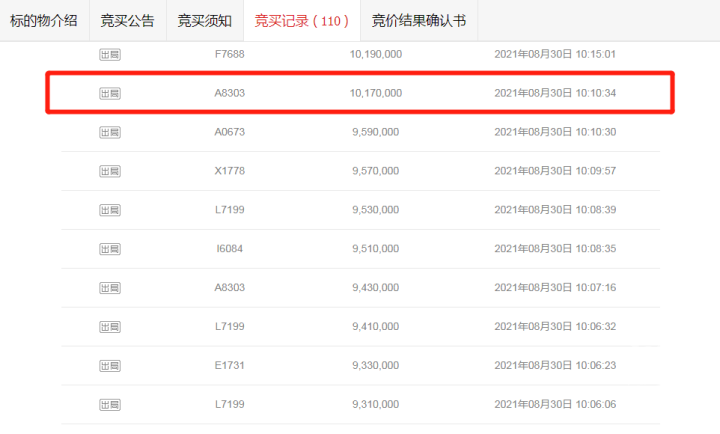Open the 竞买须知 tab
This screenshot has height=434, width=720.
[x=204, y=20]
